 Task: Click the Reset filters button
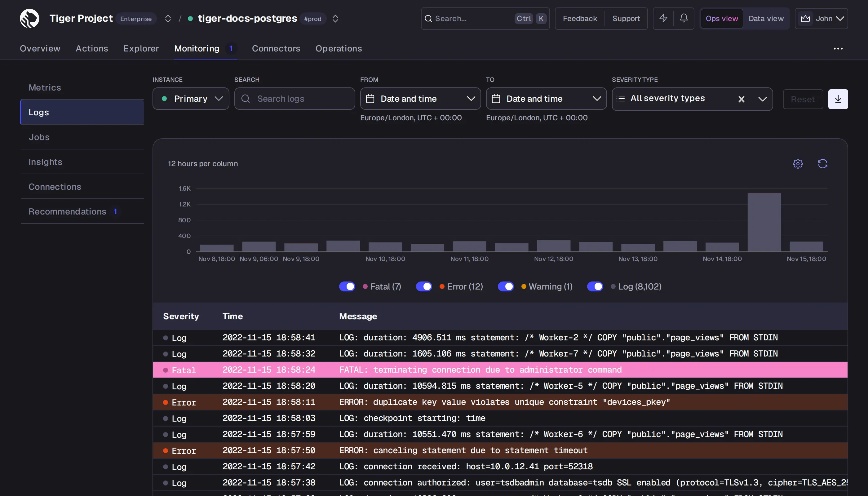click(803, 99)
